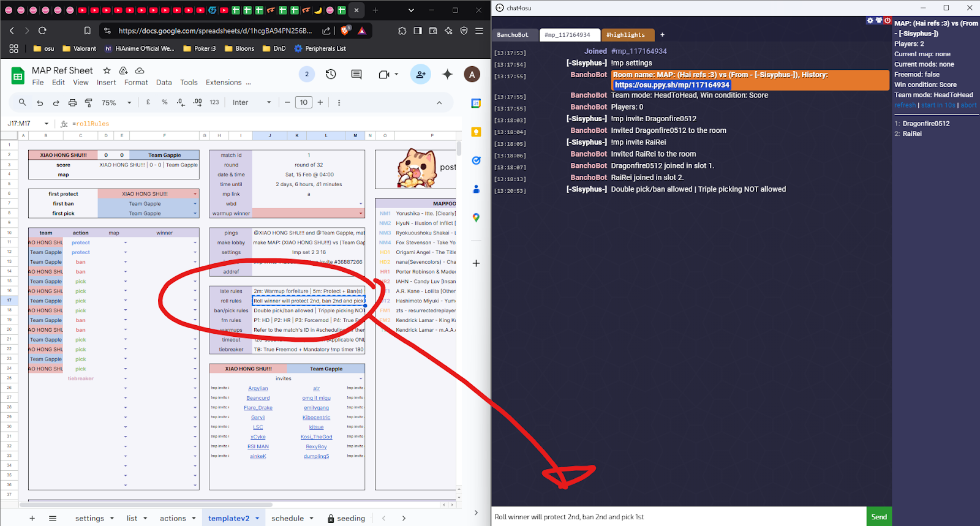Open osu bookmarks folder

pos(43,48)
